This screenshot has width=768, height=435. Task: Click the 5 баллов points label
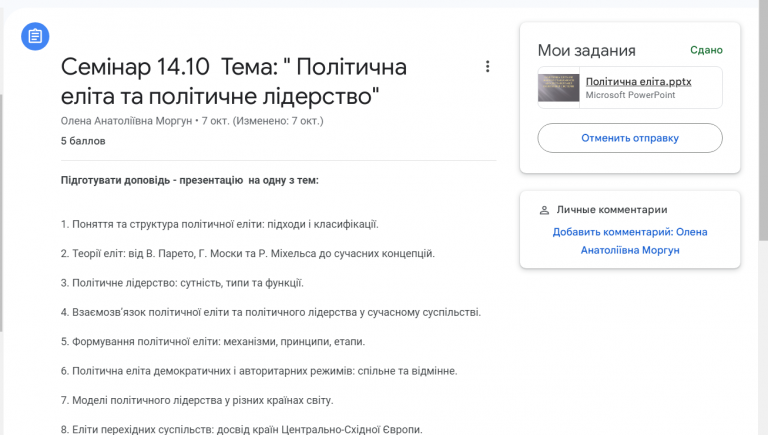click(x=83, y=141)
